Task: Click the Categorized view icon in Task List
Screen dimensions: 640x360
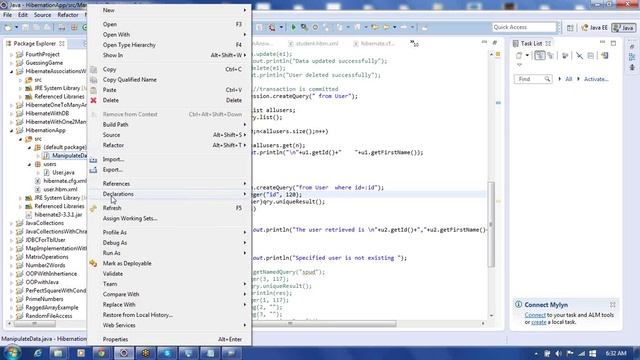Action: 540,56
